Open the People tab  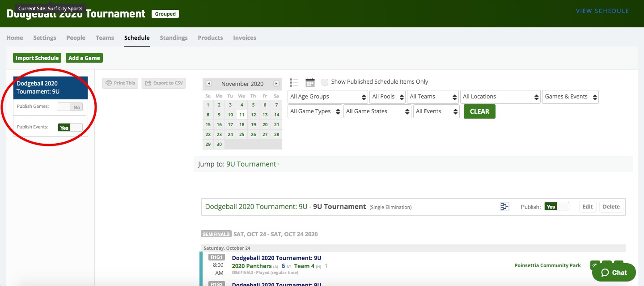[x=76, y=38]
